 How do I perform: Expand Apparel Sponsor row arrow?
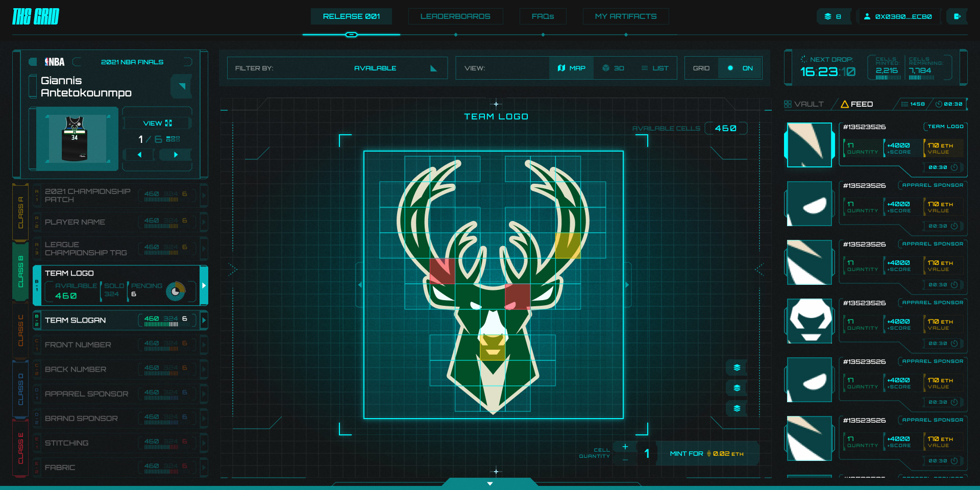tap(204, 394)
